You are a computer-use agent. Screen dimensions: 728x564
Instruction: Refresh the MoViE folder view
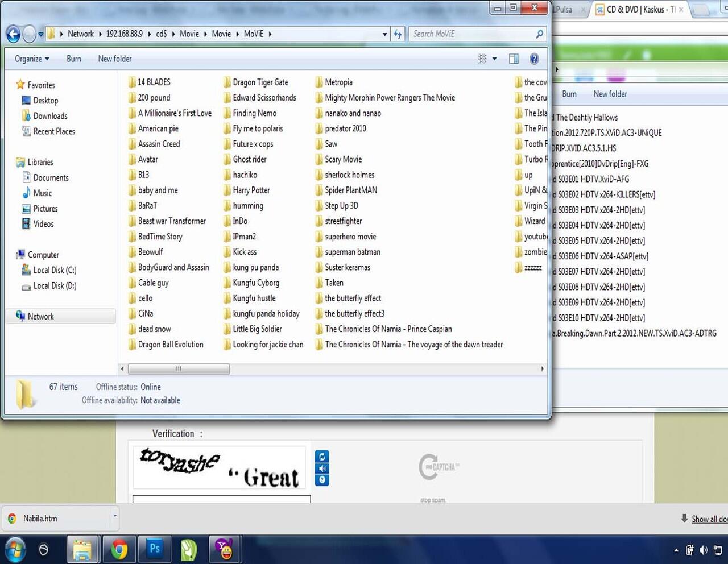click(x=398, y=34)
